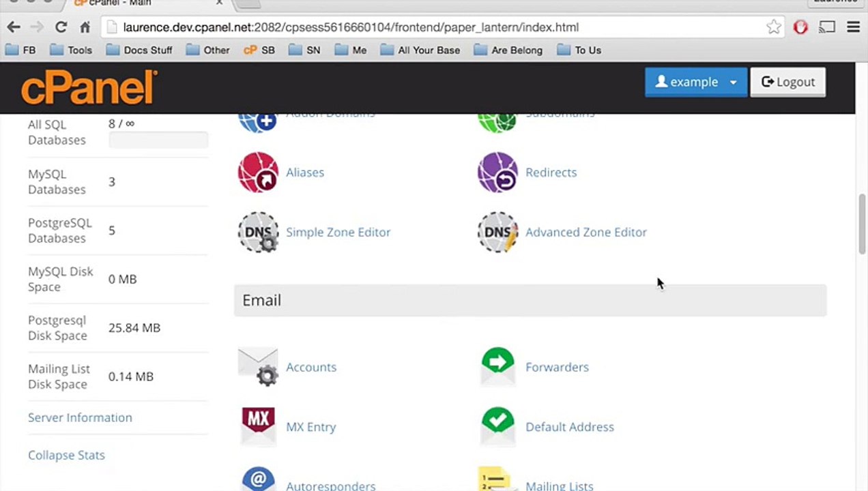Open the Aliases globe icon

click(x=258, y=173)
